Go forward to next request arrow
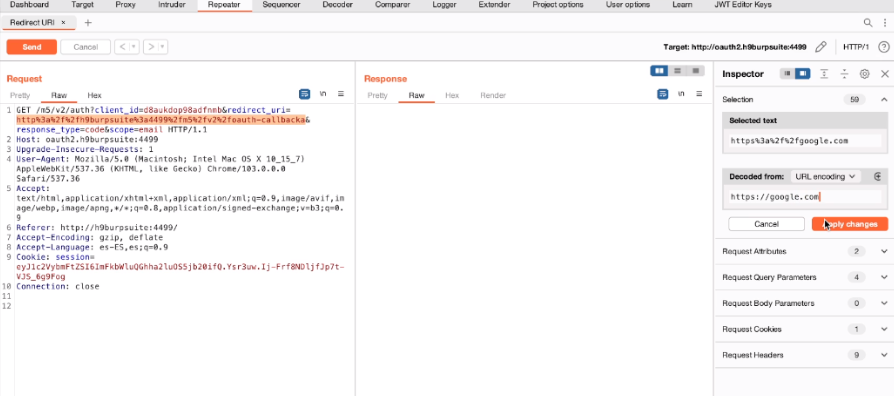 [x=151, y=47]
